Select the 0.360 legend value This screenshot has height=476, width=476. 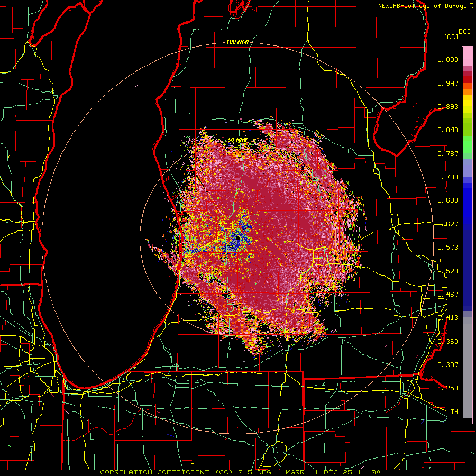[448, 342]
